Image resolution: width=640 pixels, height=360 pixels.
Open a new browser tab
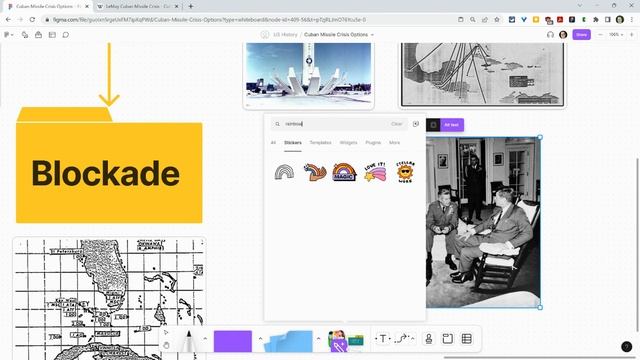click(191, 6)
